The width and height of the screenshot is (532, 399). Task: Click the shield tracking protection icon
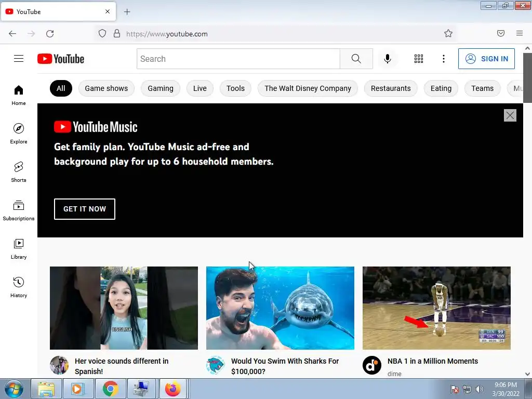(x=102, y=34)
